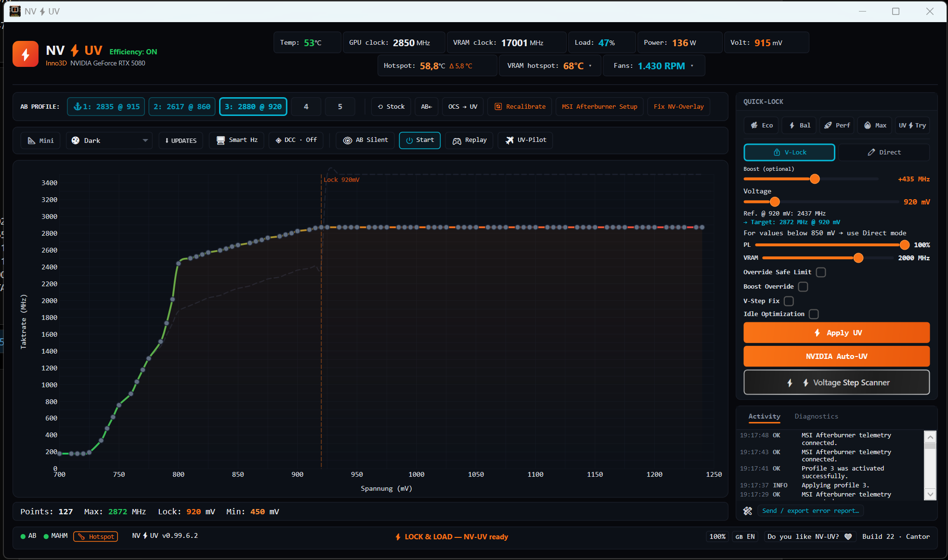This screenshot has height=560, width=948.
Task: Click the UV Try preset
Action: [912, 126]
